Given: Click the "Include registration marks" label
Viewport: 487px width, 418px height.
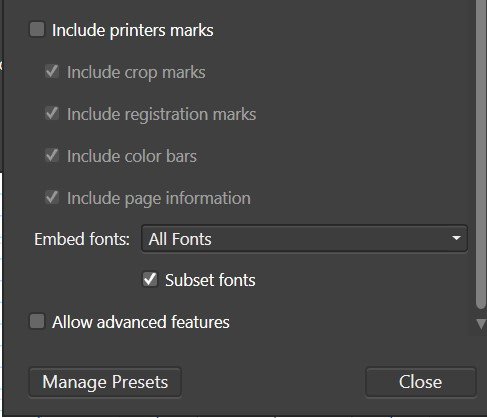Looking at the screenshot, I should pyautogui.click(x=162, y=115).
